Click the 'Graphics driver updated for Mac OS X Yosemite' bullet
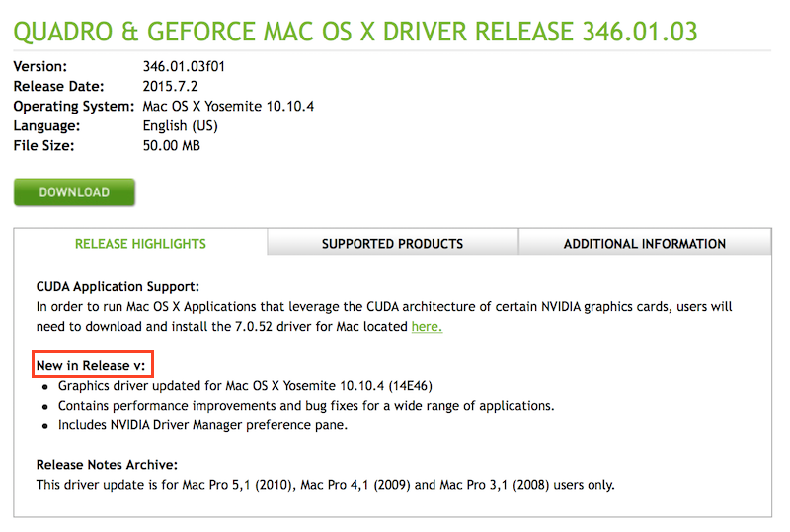The height and width of the screenshot is (532, 790). [x=245, y=386]
